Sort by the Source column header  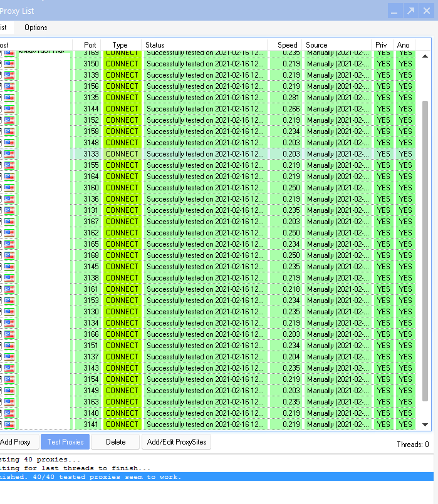pyautogui.click(x=336, y=45)
